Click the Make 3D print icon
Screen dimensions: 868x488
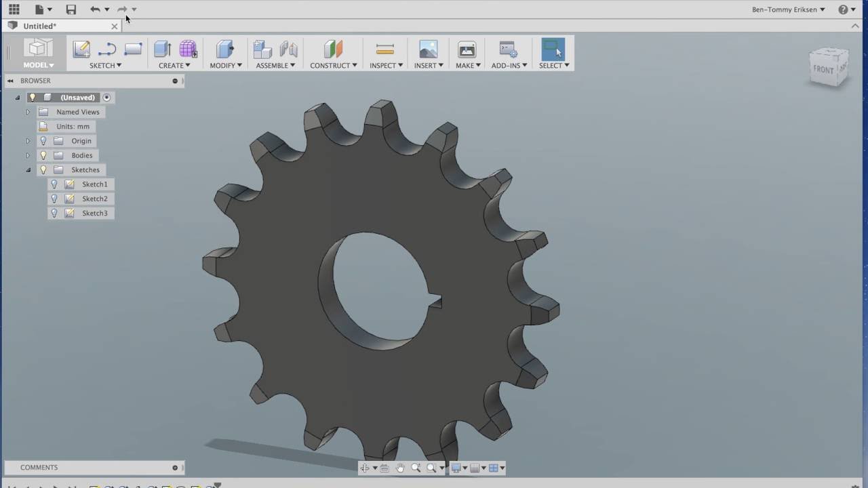click(467, 49)
